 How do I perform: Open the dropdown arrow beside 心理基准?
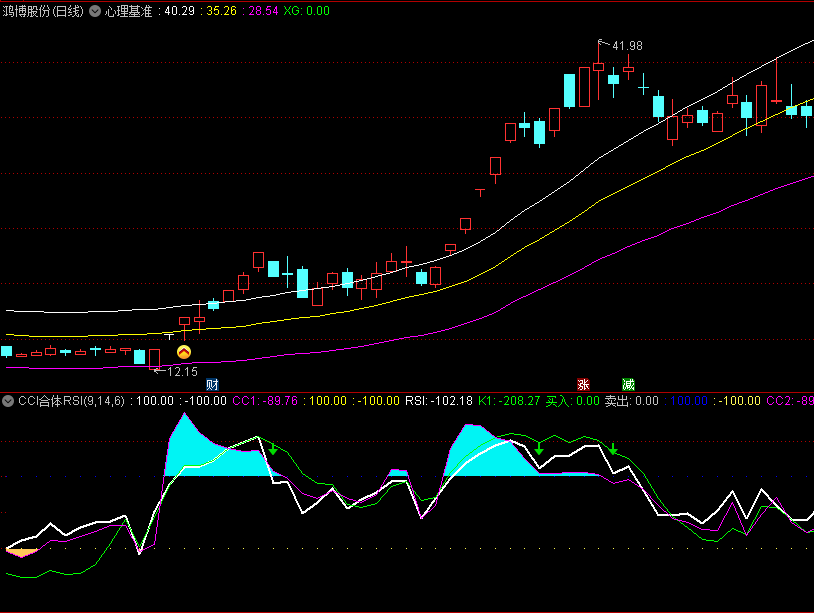pos(95,11)
